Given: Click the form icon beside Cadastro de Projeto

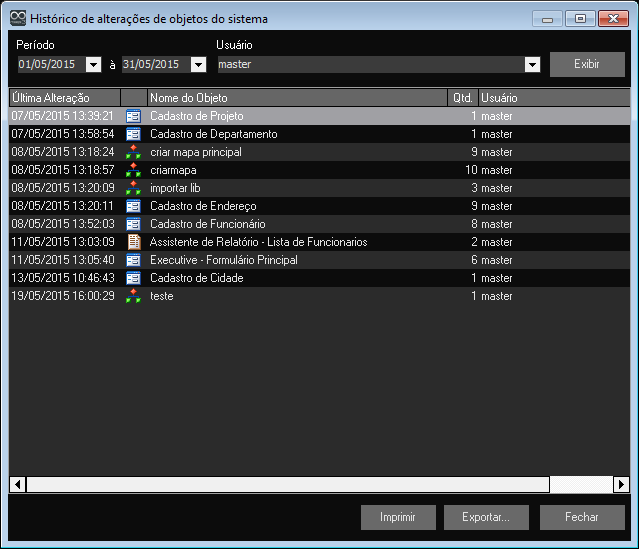Looking at the screenshot, I should point(133,116).
